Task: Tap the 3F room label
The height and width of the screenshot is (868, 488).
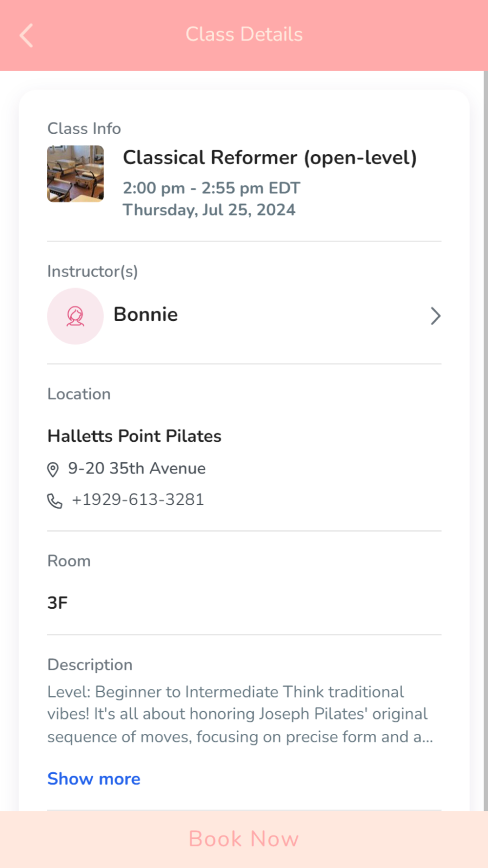Action: [58, 602]
